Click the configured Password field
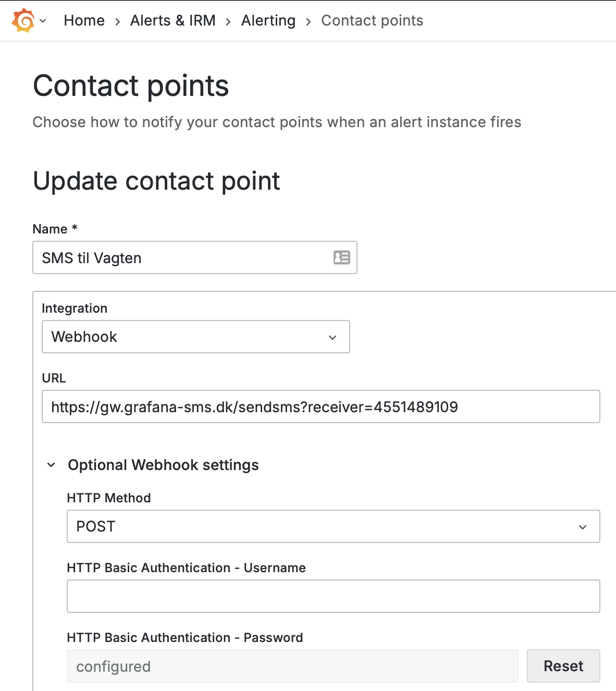Image resolution: width=616 pixels, height=691 pixels. click(x=292, y=667)
